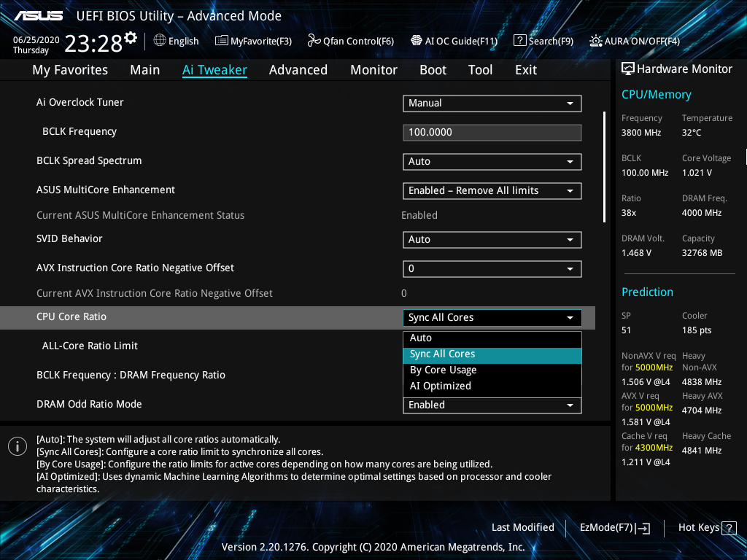This screenshot has height=560, width=747.
Task: Open the My Favorites tab
Action: [x=70, y=70]
